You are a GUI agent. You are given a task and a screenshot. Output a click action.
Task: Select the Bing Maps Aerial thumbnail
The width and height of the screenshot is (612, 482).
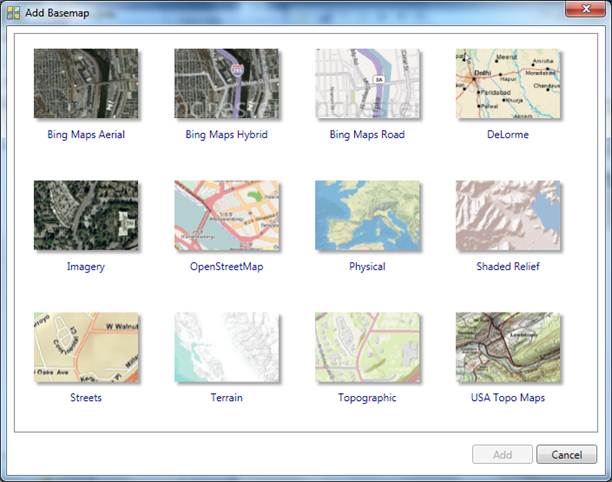[x=85, y=84]
